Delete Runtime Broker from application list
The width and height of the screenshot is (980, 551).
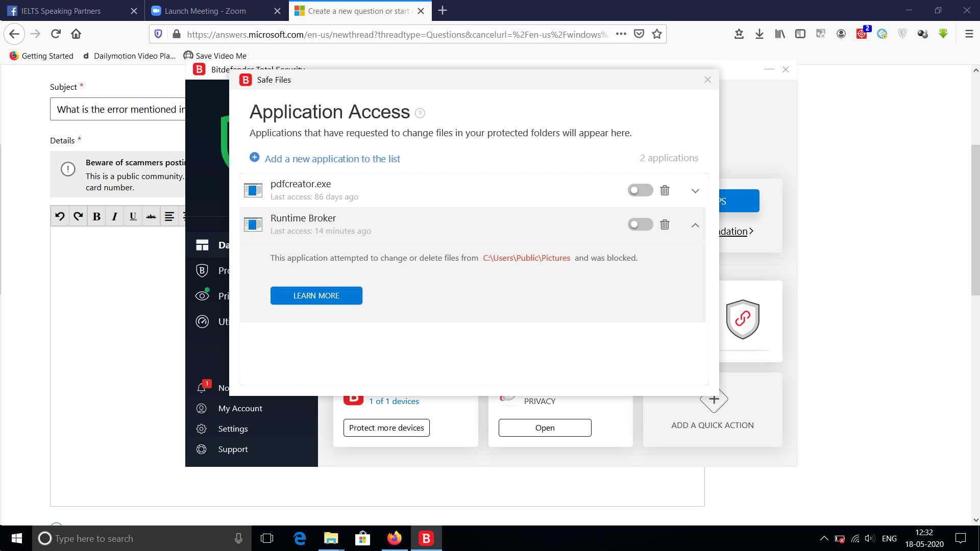(665, 224)
